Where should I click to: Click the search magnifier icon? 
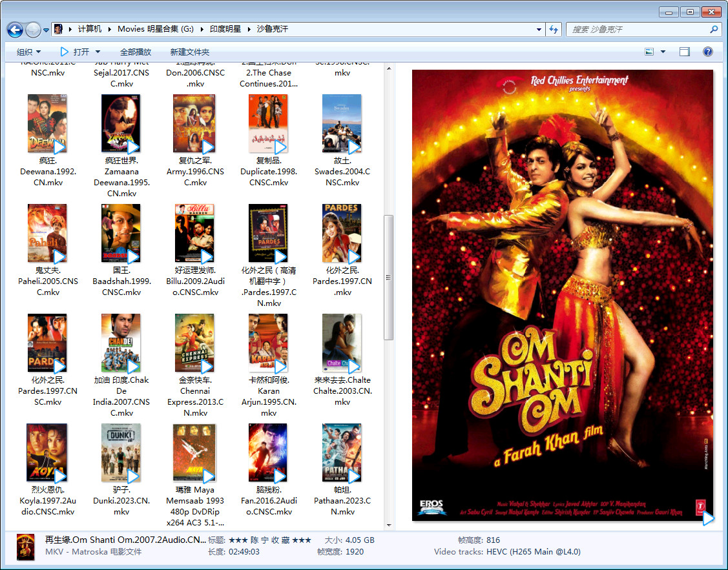coord(714,29)
